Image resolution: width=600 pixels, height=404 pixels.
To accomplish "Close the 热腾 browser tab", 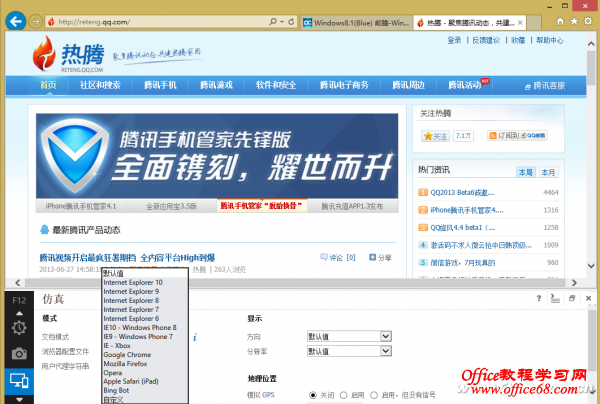I will click(520, 23).
